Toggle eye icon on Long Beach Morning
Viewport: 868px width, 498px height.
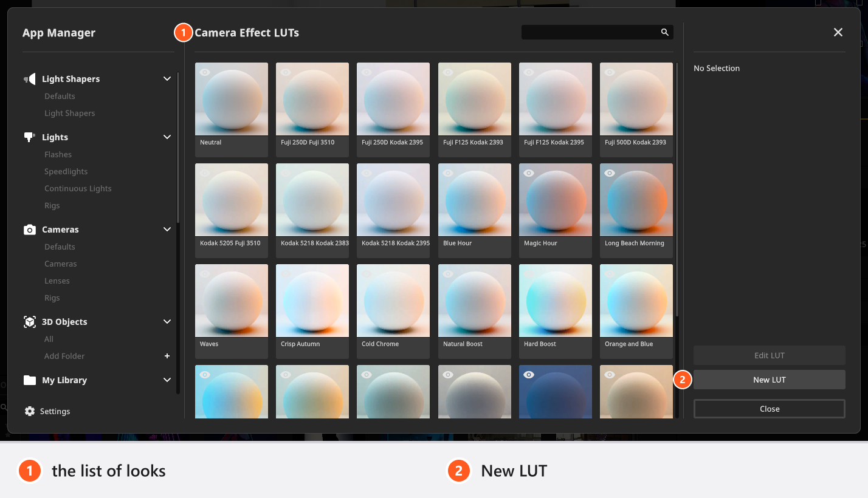610,173
